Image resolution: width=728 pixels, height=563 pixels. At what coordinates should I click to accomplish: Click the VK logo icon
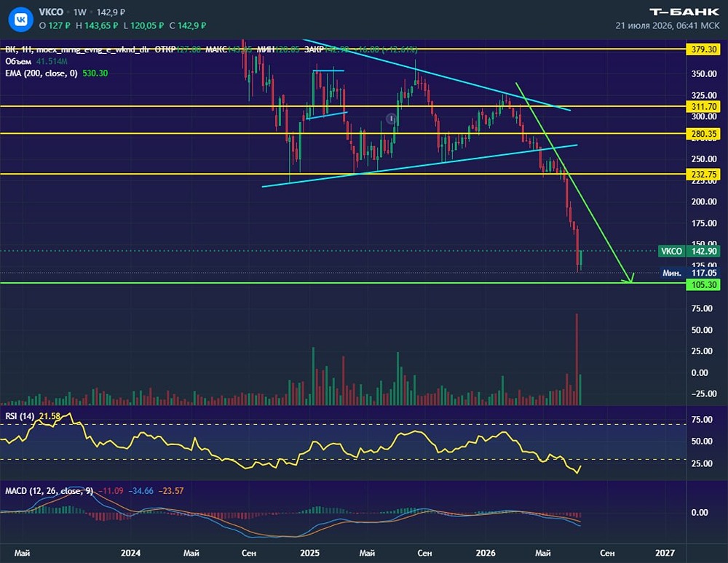[x=21, y=20]
